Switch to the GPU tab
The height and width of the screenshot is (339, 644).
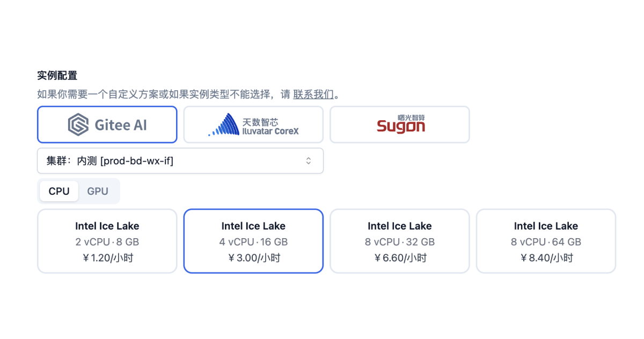click(98, 191)
